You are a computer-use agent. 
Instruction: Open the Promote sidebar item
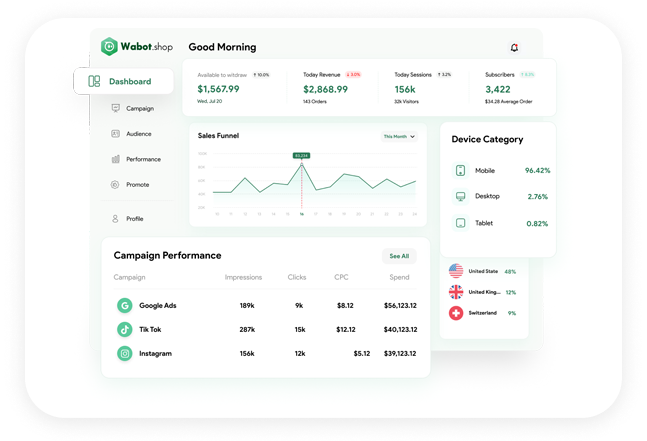137,185
